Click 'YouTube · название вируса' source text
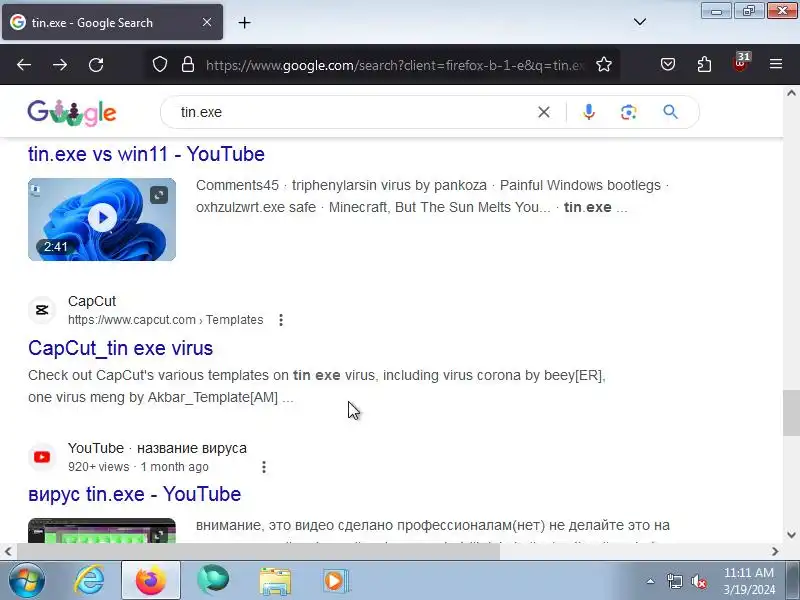This screenshot has width=800, height=600. (157, 448)
